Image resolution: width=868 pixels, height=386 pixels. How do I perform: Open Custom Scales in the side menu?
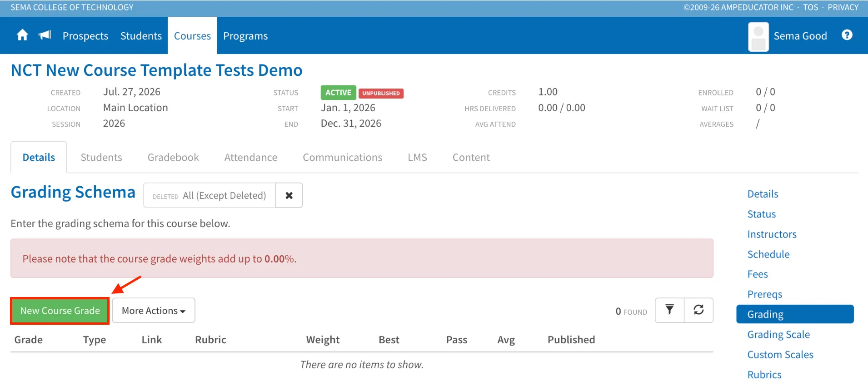[780, 354]
